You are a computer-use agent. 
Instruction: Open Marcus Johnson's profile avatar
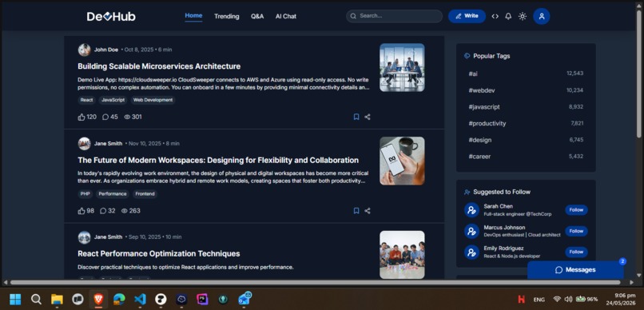[471, 231]
